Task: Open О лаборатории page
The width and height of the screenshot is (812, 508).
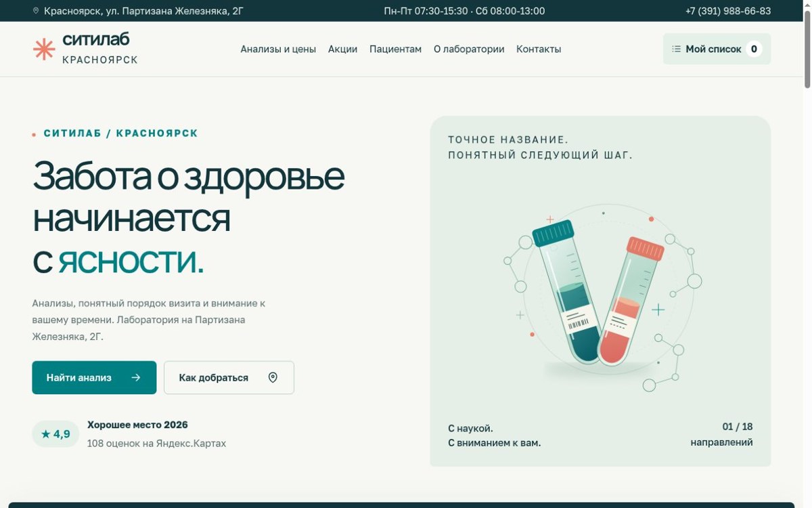Action: click(x=469, y=49)
